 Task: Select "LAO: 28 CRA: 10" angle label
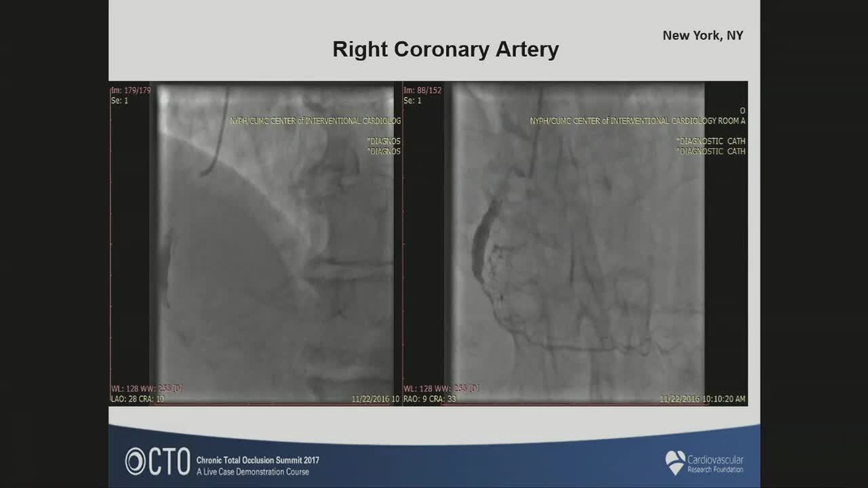(x=137, y=399)
